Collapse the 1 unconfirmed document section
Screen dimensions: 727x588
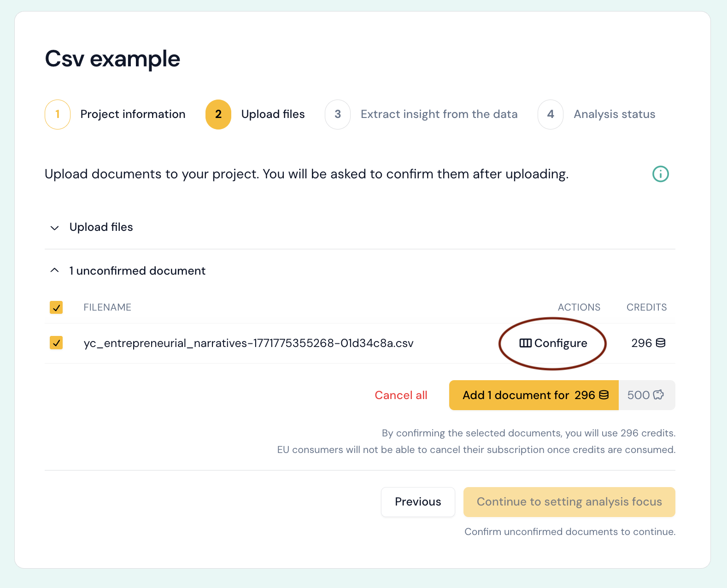(x=54, y=270)
